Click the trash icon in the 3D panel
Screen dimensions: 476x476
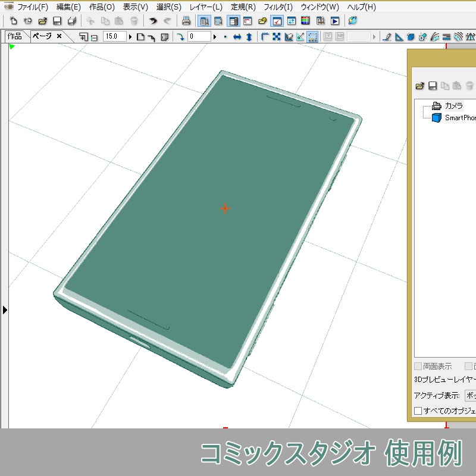click(x=469, y=86)
